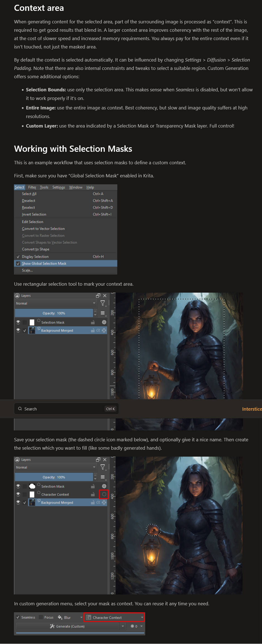Click the Background Merged alpha lock icon in the upper panel
Screen dimensions: 262x644
98,330
